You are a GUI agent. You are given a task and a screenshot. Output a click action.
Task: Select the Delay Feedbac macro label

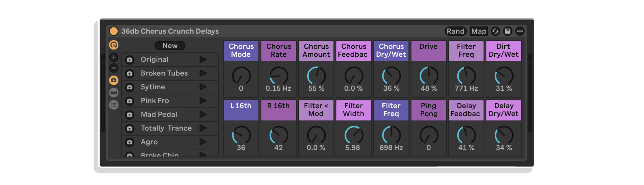tap(466, 110)
